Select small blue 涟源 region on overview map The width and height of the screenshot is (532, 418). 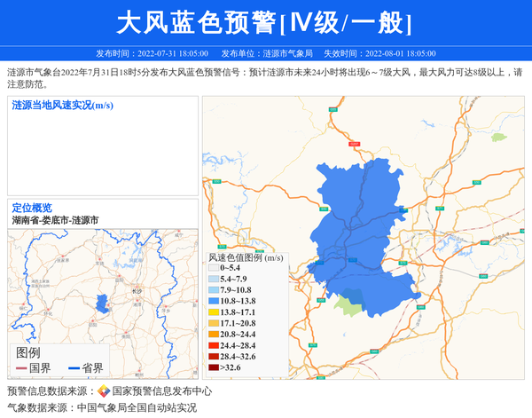pyautogui.click(x=102, y=304)
